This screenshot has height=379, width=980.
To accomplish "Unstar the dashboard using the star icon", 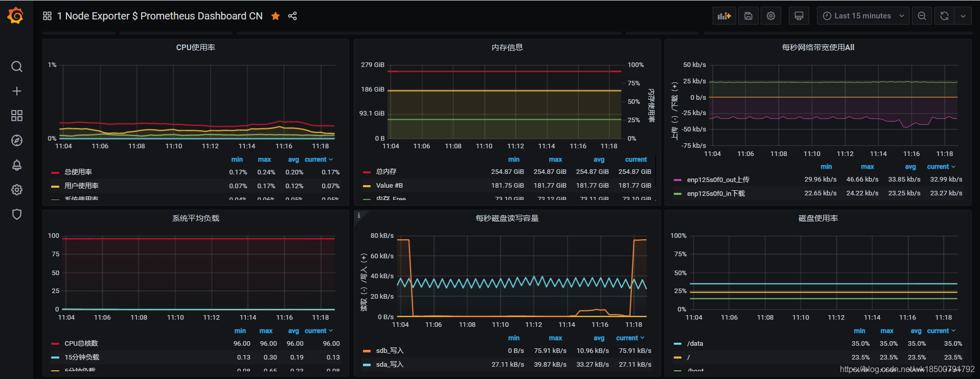I will 276,16.
